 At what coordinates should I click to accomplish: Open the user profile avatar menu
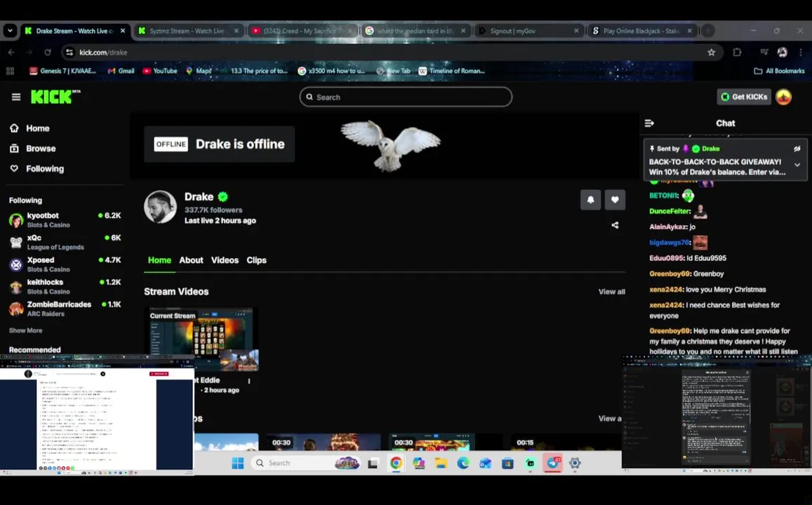783,97
